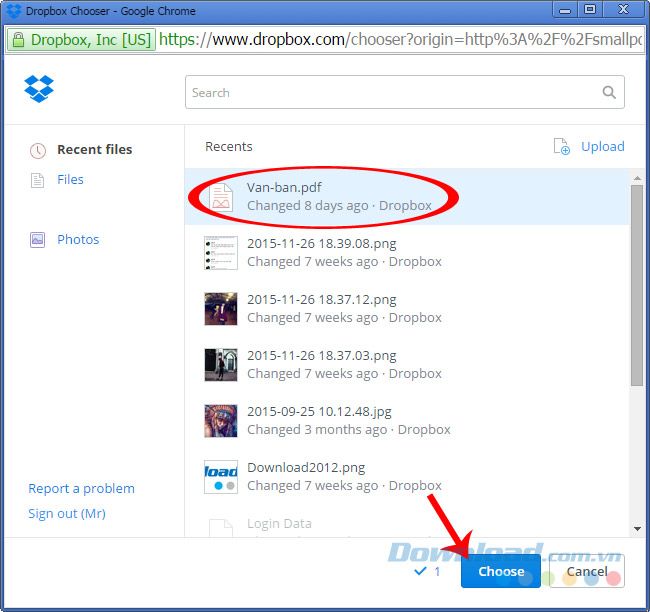Image resolution: width=650 pixels, height=612 pixels.
Task: Click the Cancel button
Action: click(587, 571)
